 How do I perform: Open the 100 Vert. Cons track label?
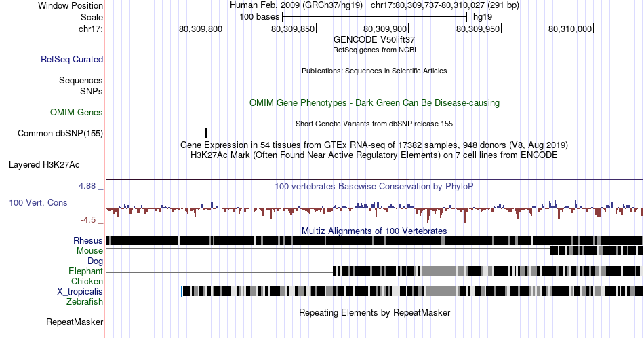[38, 202]
